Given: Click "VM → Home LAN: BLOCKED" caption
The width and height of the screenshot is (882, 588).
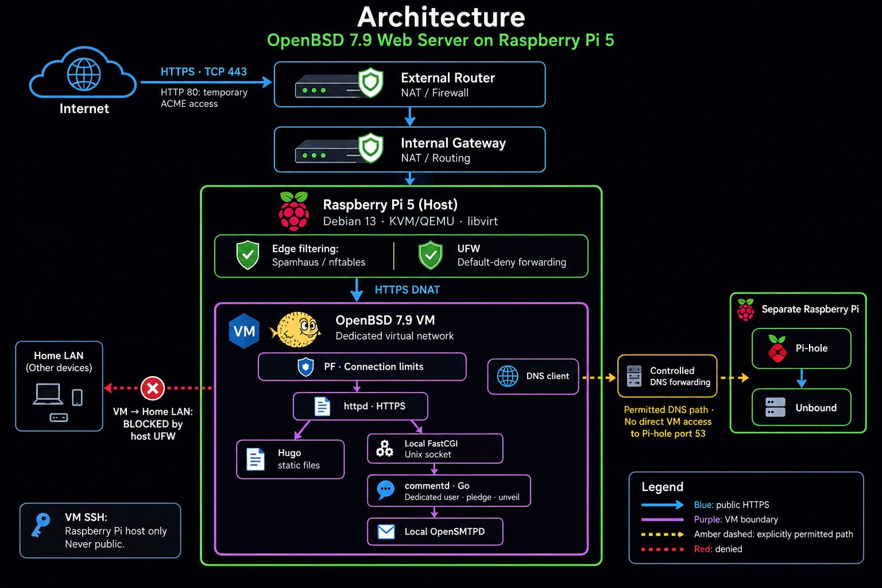Looking at the screenshot, I should click(x=153, y=424).
